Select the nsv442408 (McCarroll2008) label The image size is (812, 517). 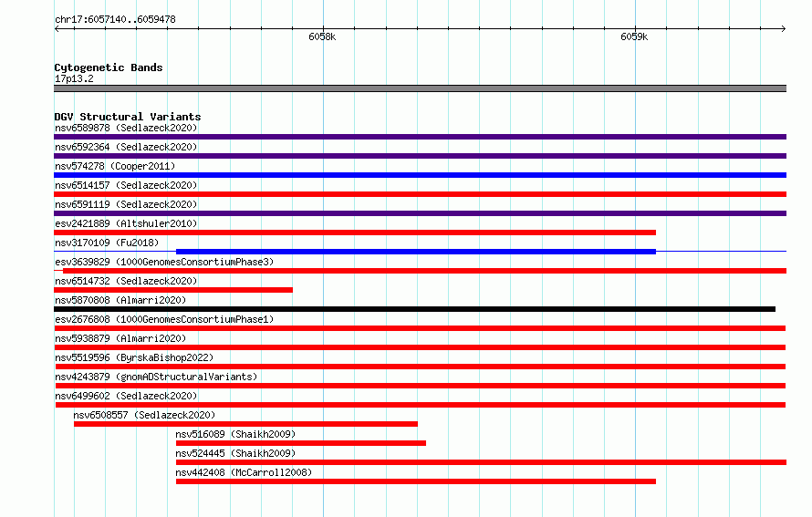point(244,472)
